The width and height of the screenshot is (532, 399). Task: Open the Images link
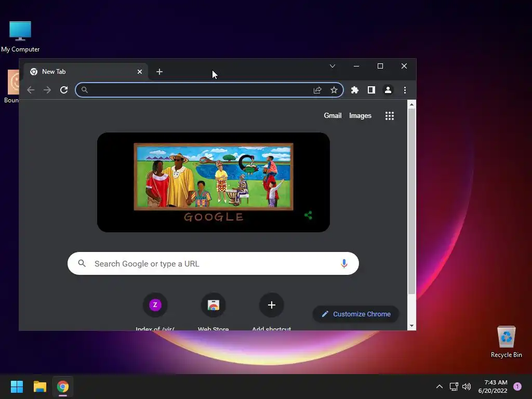(361, 116)
